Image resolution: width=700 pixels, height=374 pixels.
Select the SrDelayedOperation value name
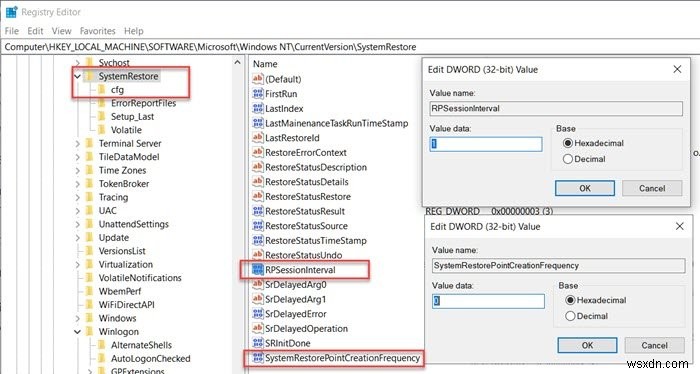pyautogui.click(x=306, y=328)
